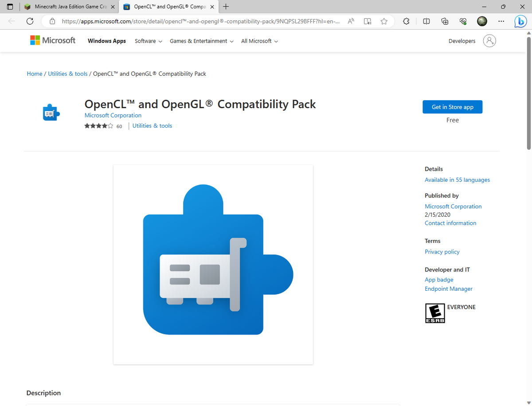
Task: Click the ESRB Everyone rating badge
Action: pyautogui.click(x=435, y=313)
